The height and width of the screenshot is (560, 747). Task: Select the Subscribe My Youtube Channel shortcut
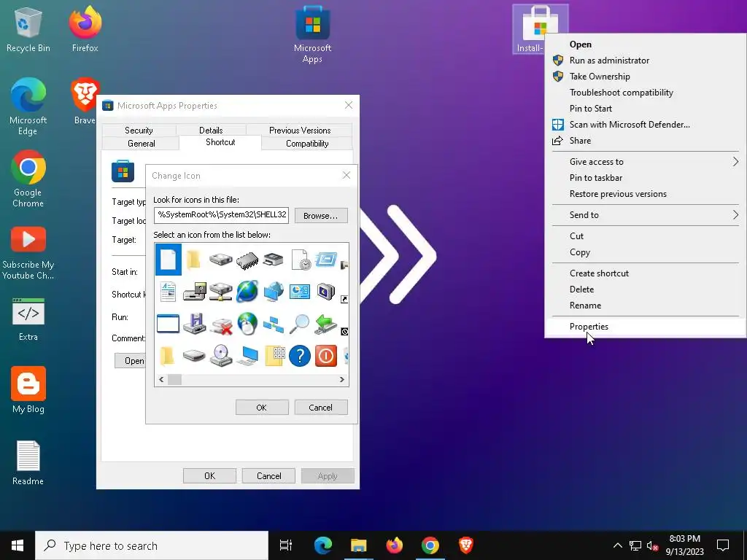pos(28,254)
